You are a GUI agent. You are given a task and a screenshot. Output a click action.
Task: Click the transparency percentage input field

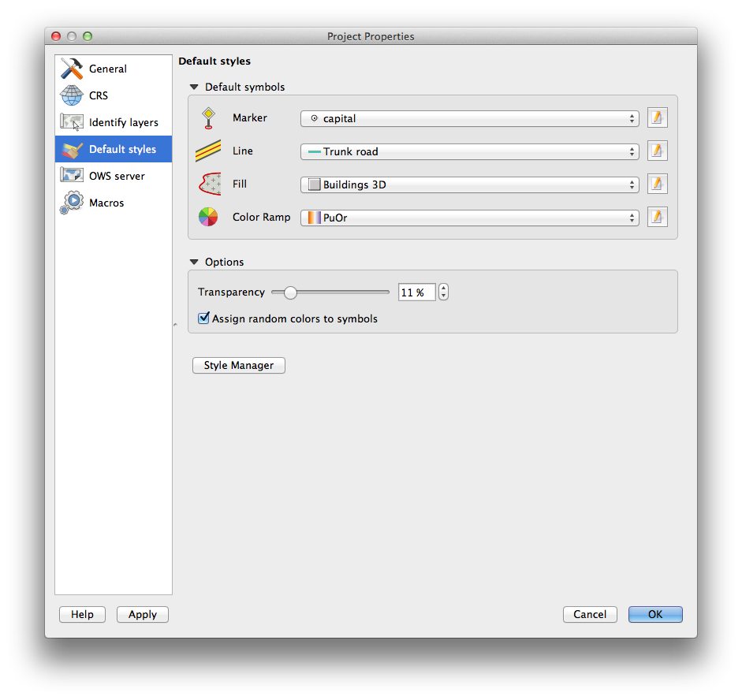pyautogui.click(x=416, y=292)
